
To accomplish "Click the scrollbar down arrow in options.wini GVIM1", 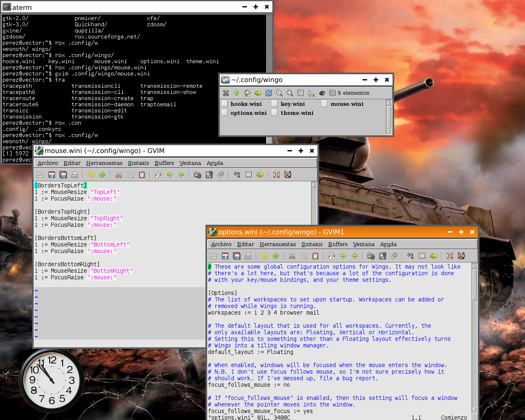I will [x=475, y=410].
